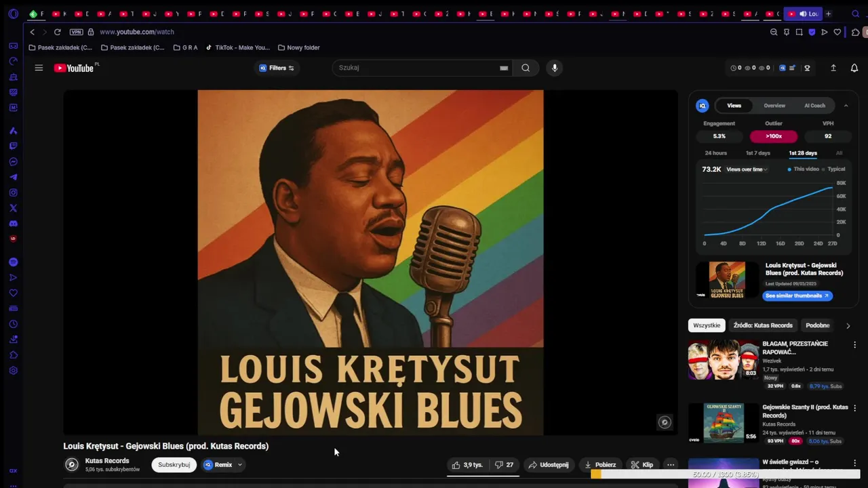Screen dimensions: 868x488
Task: Open the trophy icon in vidIQ header bar
Action: coord(807,68)
